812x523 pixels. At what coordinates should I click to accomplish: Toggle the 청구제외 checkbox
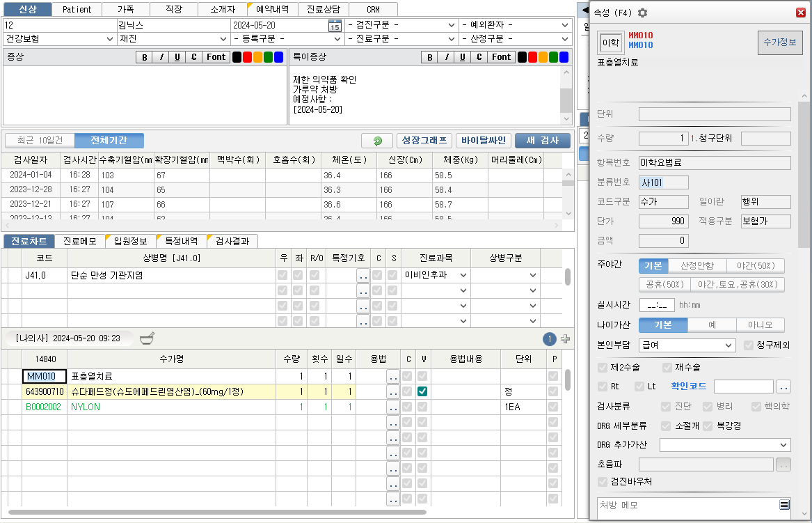(x=749, y=345)
